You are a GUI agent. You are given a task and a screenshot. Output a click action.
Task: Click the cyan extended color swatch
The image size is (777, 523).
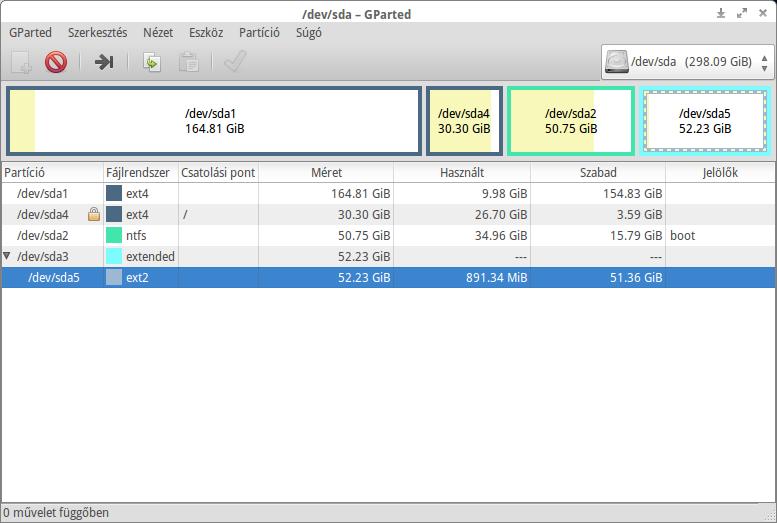tap(114, 256)
